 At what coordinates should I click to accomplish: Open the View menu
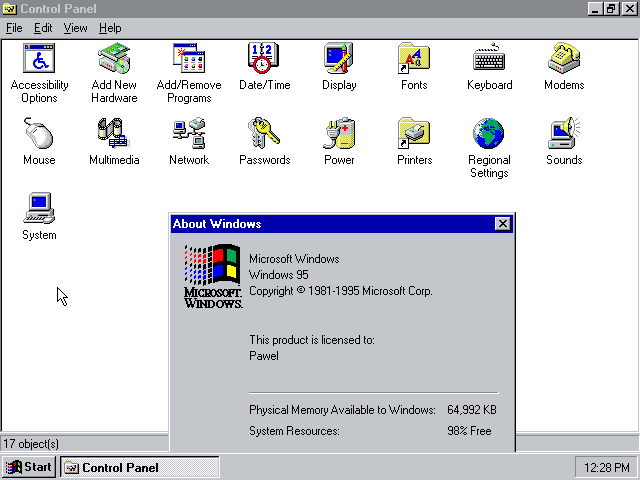[x=76, y=28]
